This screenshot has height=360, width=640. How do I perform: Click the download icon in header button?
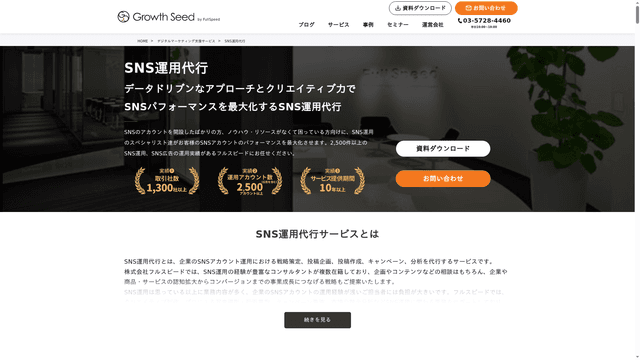(x=398, y=8)
